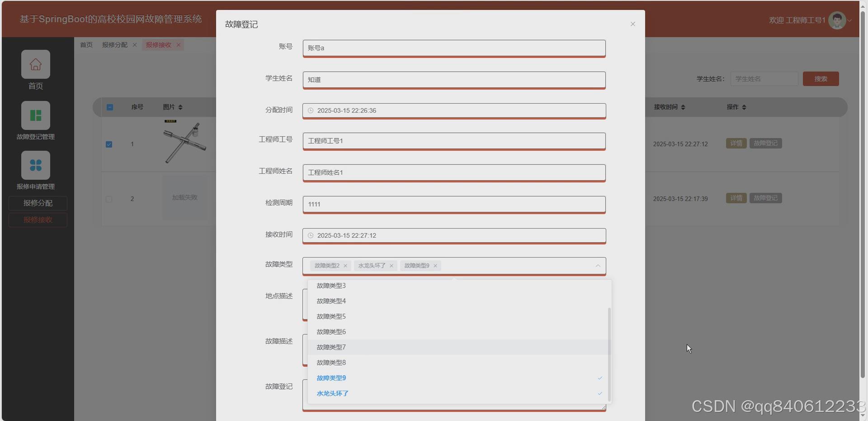Collapse the 故障类型 dropdown arrow
Viewport: 868px width, 421px height.
[598, 266]
